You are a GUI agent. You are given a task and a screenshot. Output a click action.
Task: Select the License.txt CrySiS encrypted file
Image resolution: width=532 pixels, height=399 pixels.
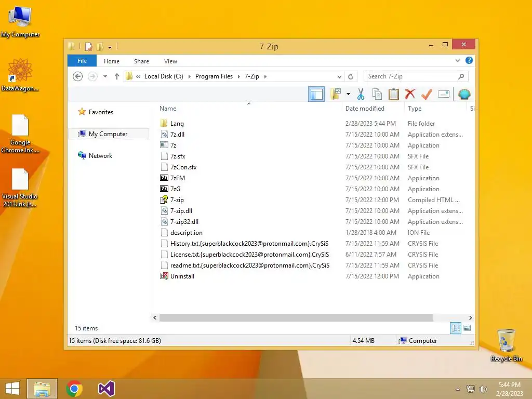(249, 255)
